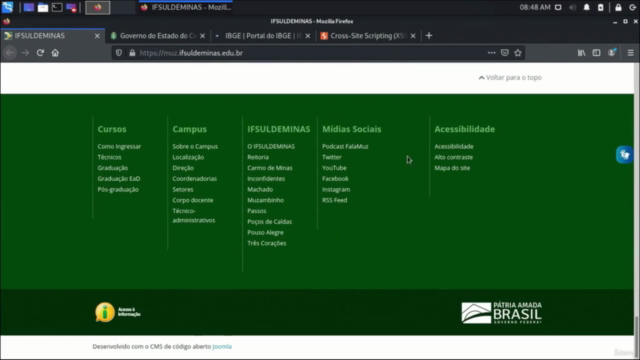640x360 pixels.
Task: Open Firefox hamburger menu
Action: click(x=631, y=53)
